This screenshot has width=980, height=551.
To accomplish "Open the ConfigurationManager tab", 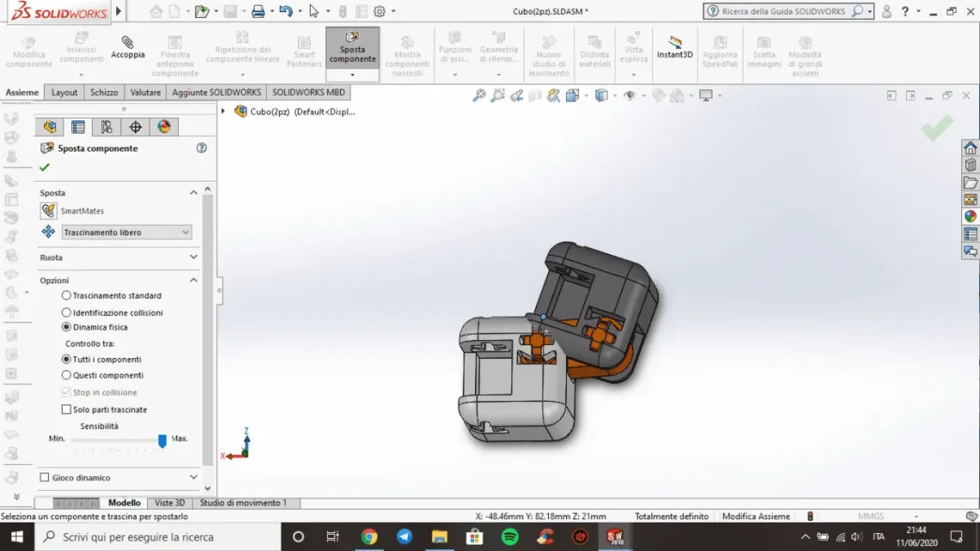I will coord(107,127).
